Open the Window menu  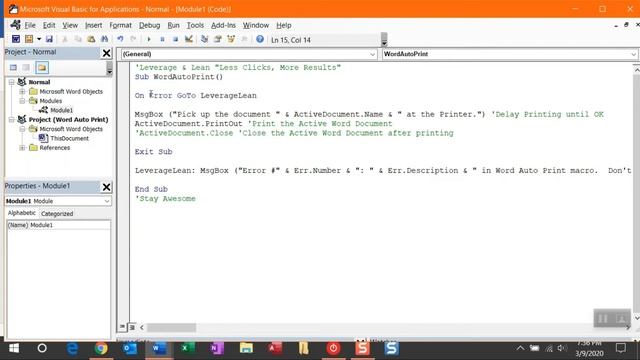tap(256, 25)
